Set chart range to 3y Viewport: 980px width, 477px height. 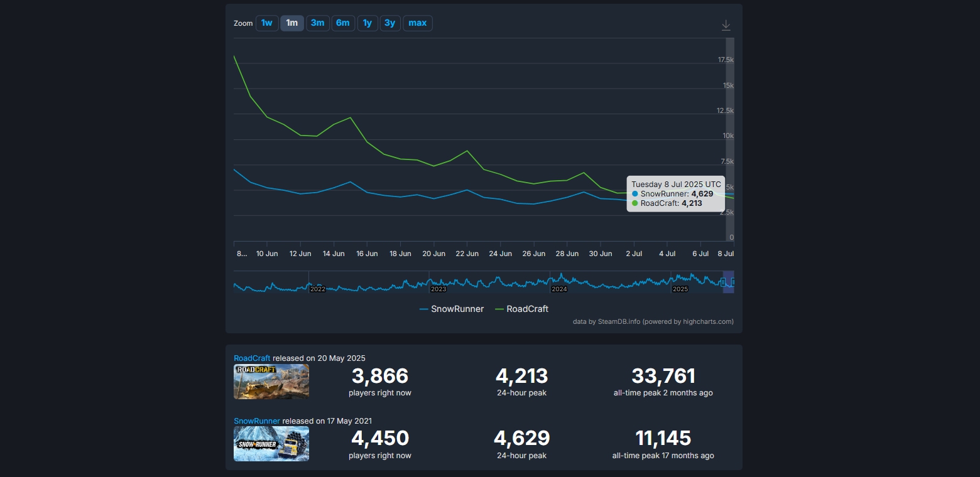(390, 23)
